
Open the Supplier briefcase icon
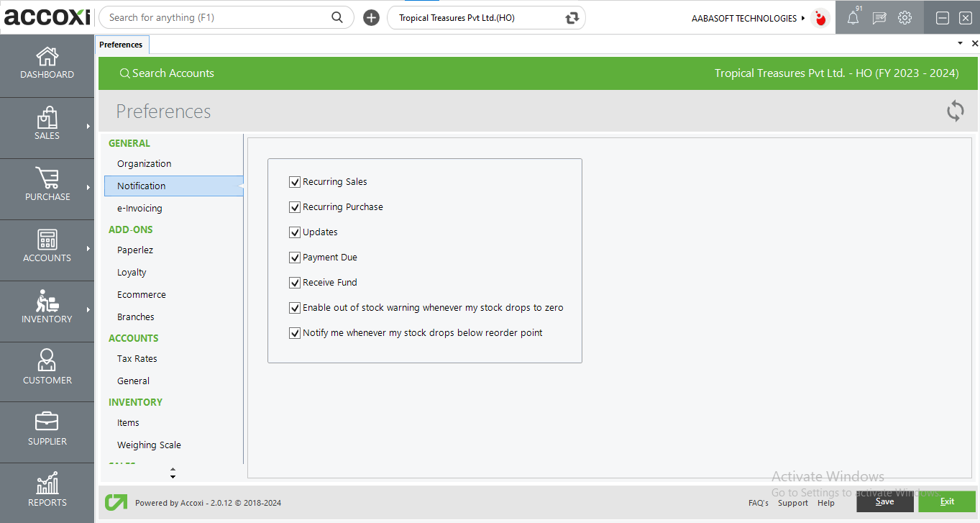tap(47, 422)
